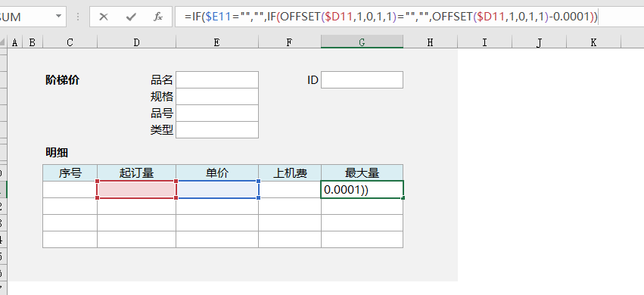Select the 上机费 header cell
644x295 pixels.
click(290, 172)
